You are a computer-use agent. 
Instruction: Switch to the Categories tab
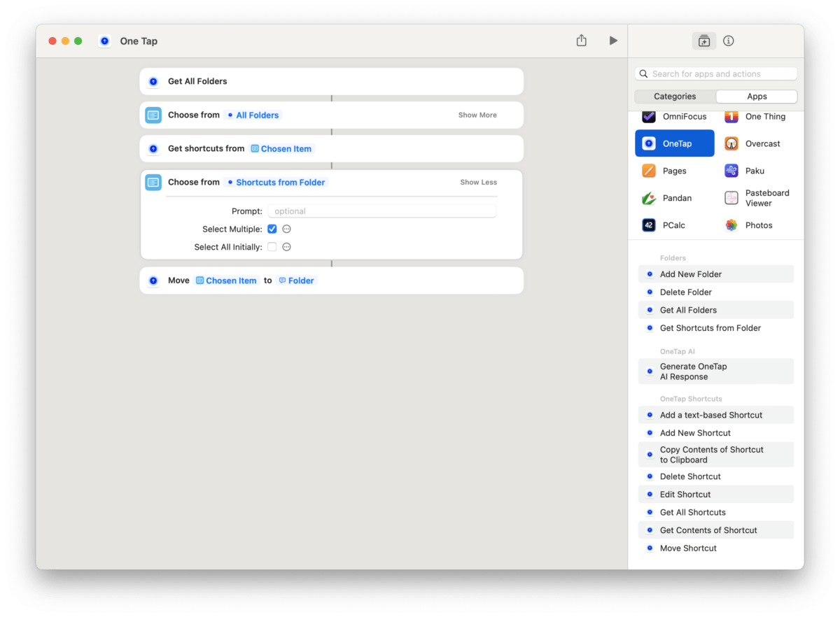point(674,96)
